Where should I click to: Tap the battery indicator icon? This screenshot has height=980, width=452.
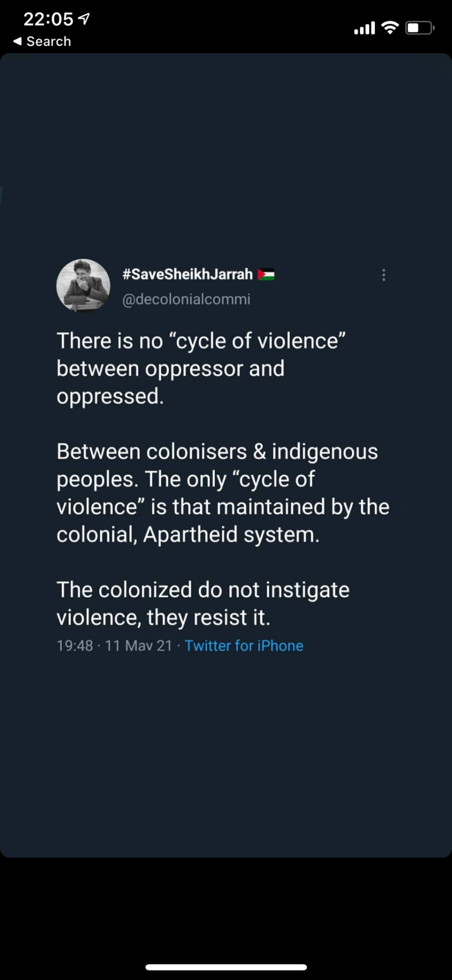[x=419, y=28]
